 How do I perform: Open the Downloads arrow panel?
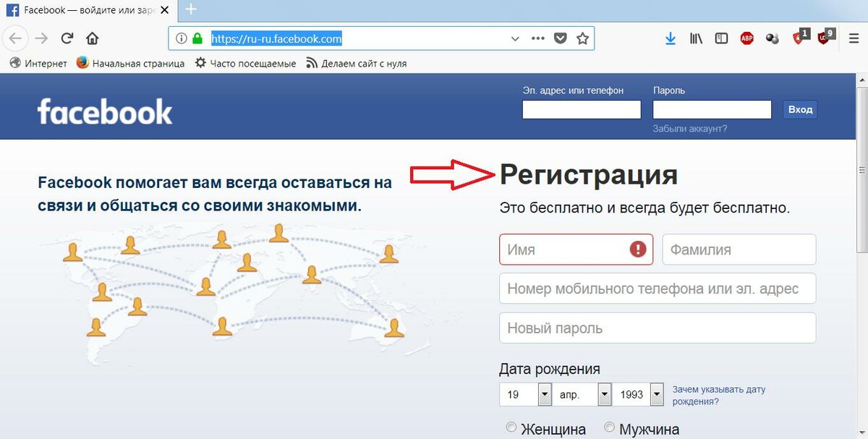coord(671,38)
